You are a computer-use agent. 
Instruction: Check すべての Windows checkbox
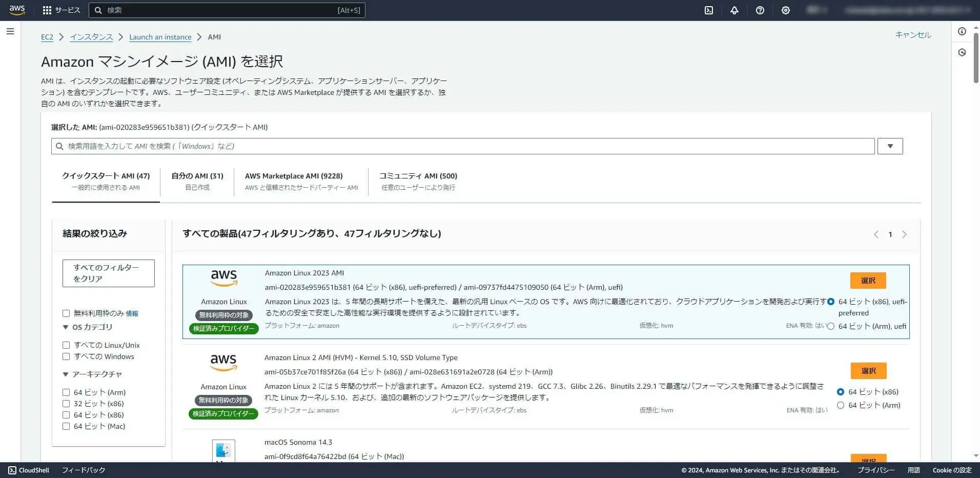pyautogui.click(x=66, y=356)
